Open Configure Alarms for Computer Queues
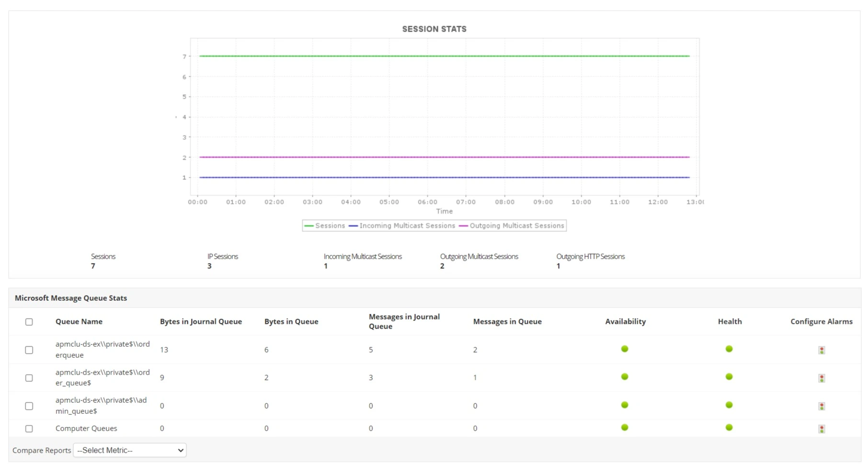The height and width of the screenshot is (467, 868). (x=821, y=429)
